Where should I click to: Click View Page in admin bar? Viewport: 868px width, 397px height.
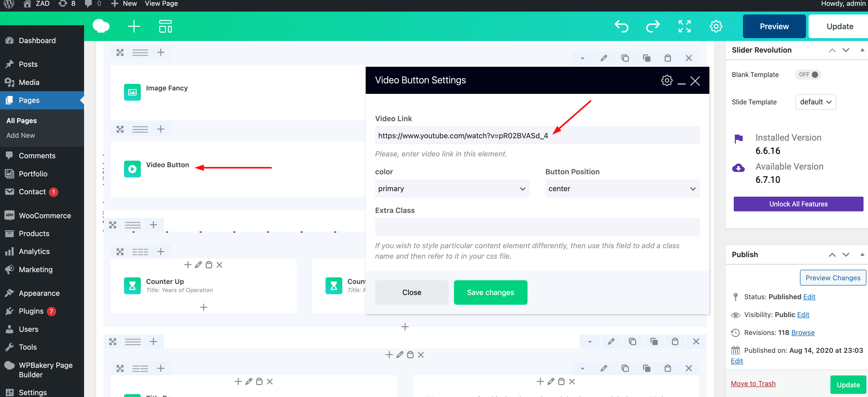coord(161,4)
